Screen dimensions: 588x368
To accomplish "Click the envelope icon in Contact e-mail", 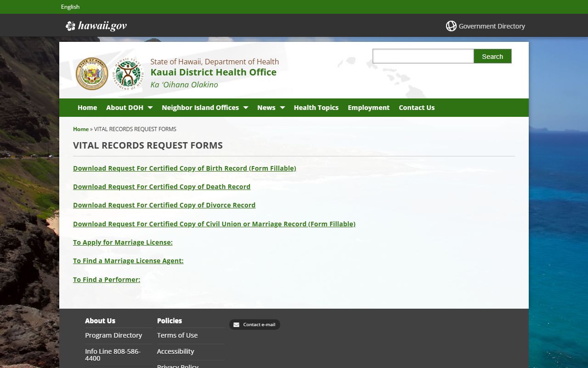I will pyautogui.click(x=236, y=325).
